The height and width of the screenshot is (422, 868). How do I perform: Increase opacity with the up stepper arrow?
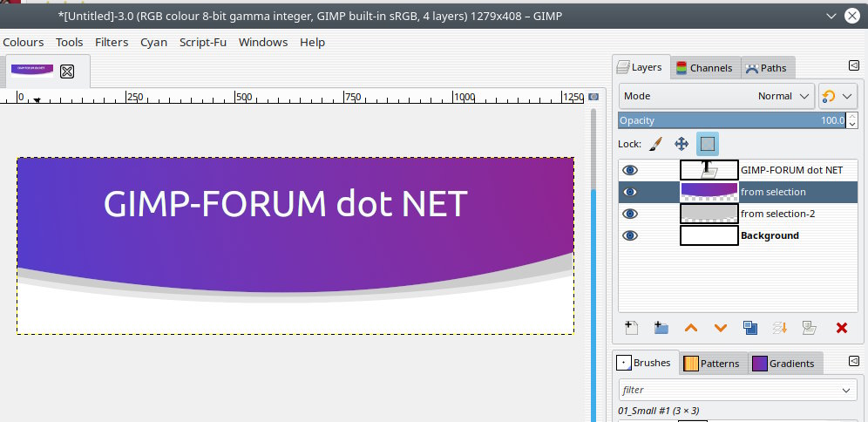click(852, 116)
